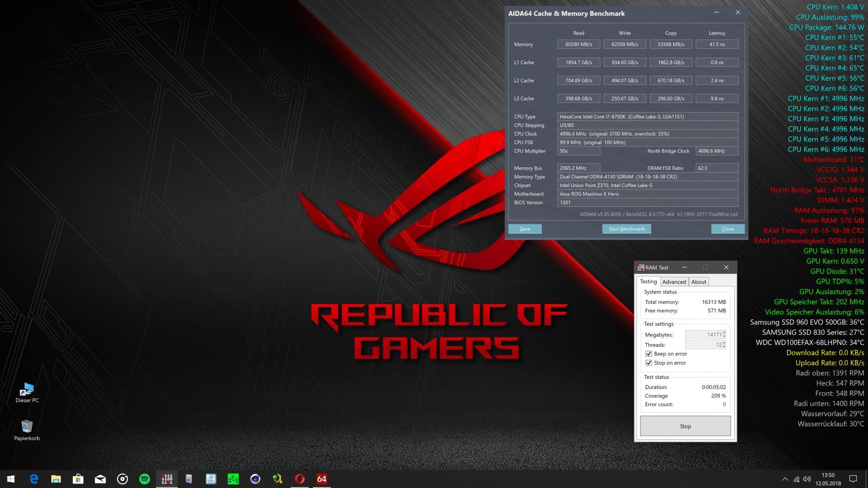Open the Mail app from the taskbar
Image resolution: width=868 pixels, height=488 pixels.
(100, 479)
